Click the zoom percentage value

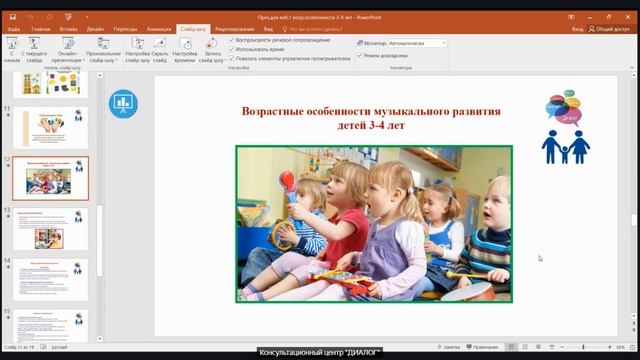click(620, 347)
